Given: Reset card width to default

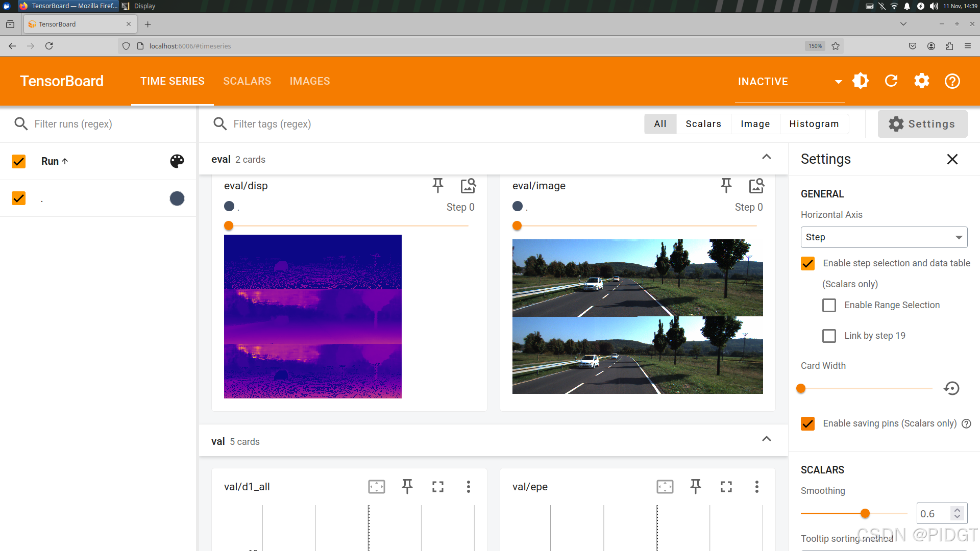Looking at the screenshot, I should (951, 389).
